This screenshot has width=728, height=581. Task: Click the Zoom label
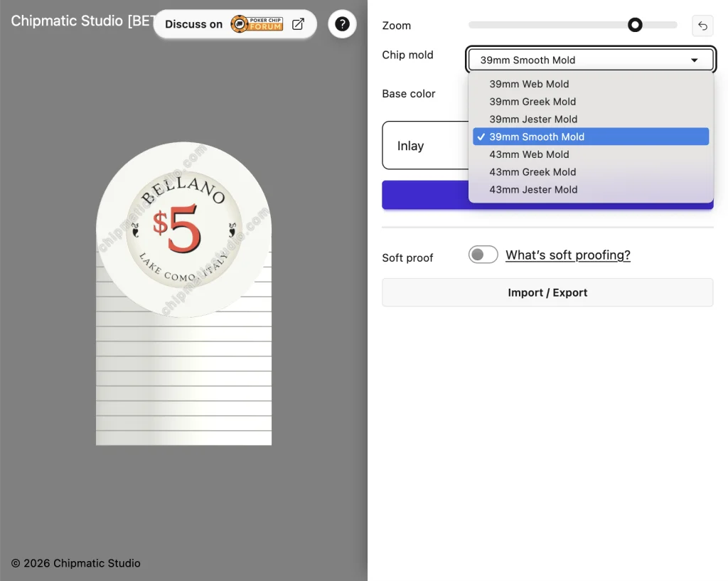pyautogui.click(x=397, y=26)
